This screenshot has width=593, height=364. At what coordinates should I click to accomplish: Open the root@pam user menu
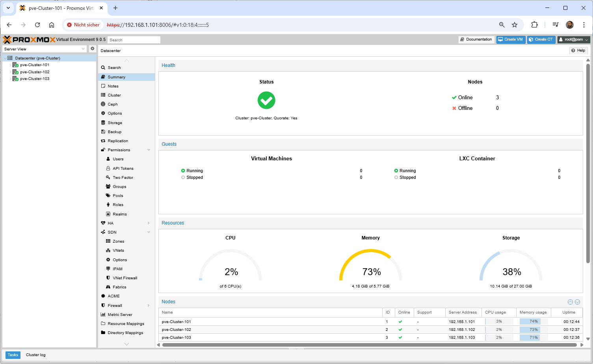pyautogui.click(x=573, y=39)
